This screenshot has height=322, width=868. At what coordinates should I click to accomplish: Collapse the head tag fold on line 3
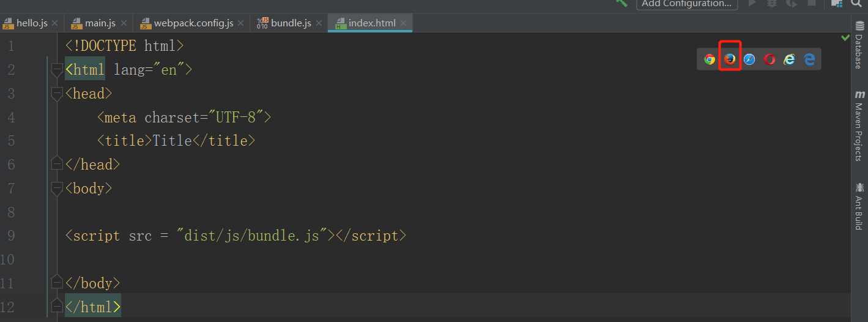[x=57, y=93]
